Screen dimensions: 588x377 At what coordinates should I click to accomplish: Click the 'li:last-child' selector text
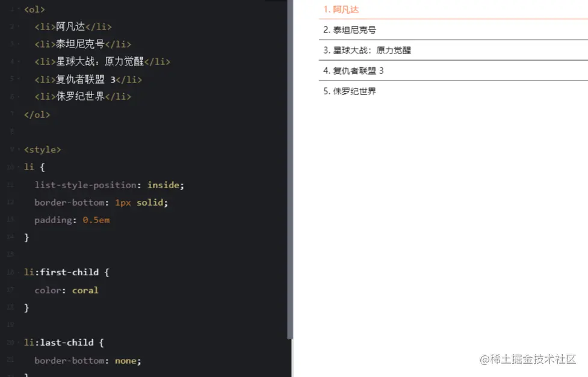(x=59, y=343)
